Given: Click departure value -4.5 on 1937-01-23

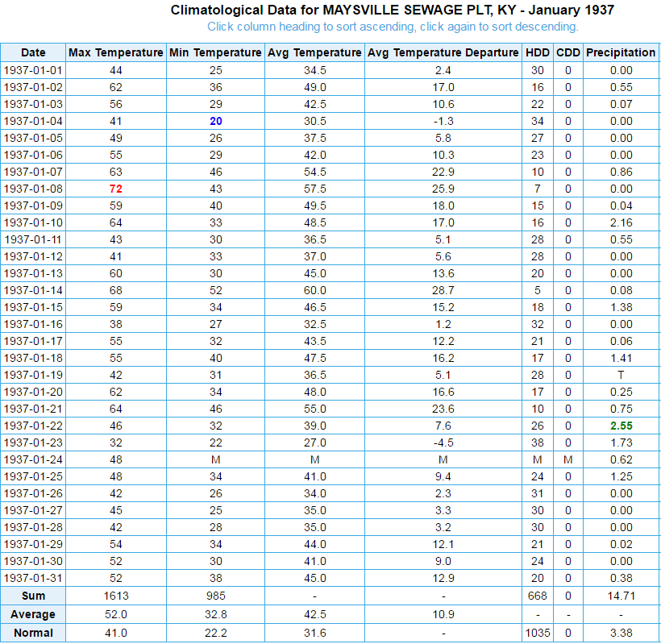Looking at the screenshot, I should pos(443,442).
